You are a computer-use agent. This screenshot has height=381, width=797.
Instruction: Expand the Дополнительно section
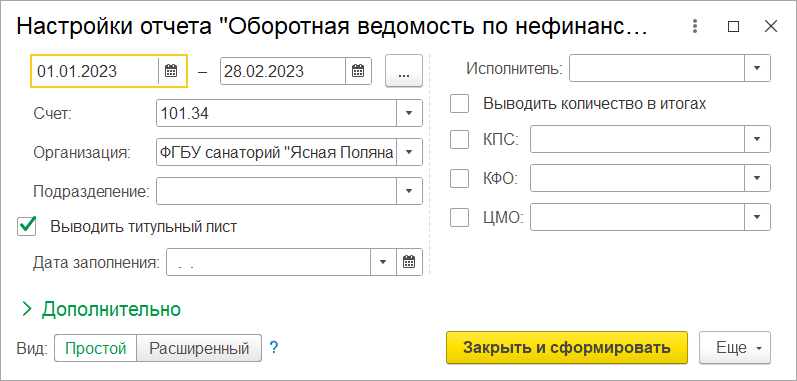click(101, 309)
